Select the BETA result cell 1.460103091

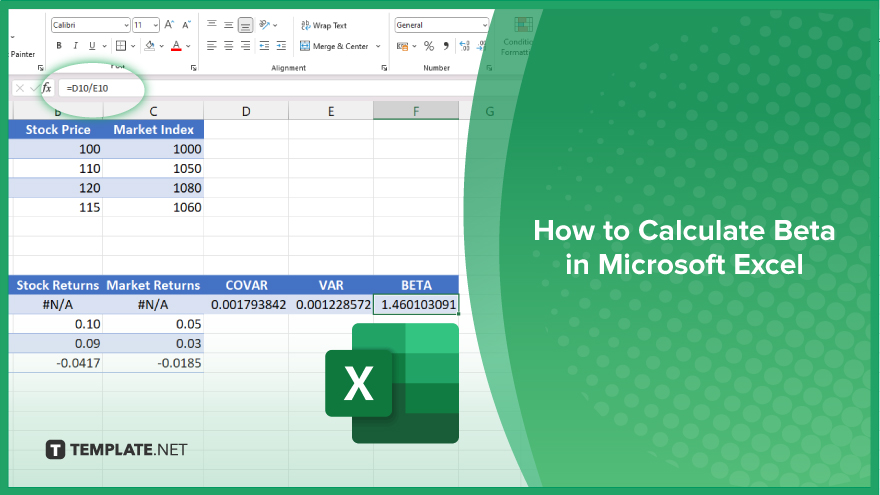(416, 305)
